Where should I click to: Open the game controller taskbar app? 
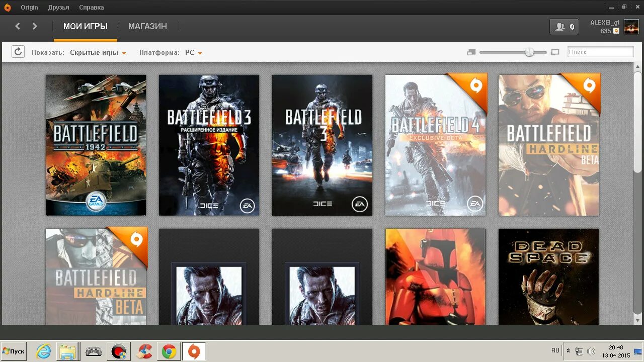tap(93, 351)
